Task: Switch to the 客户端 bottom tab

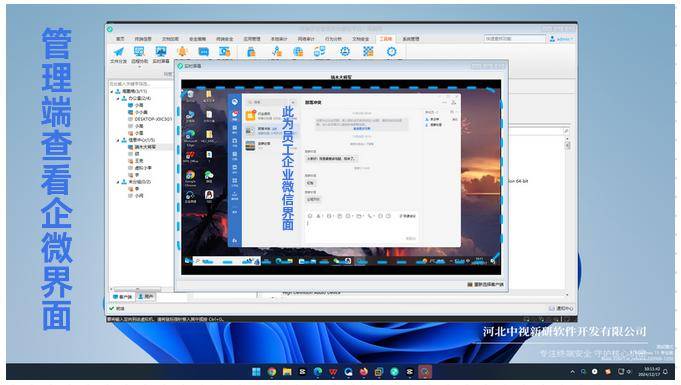Action: [x=122, y=297]
